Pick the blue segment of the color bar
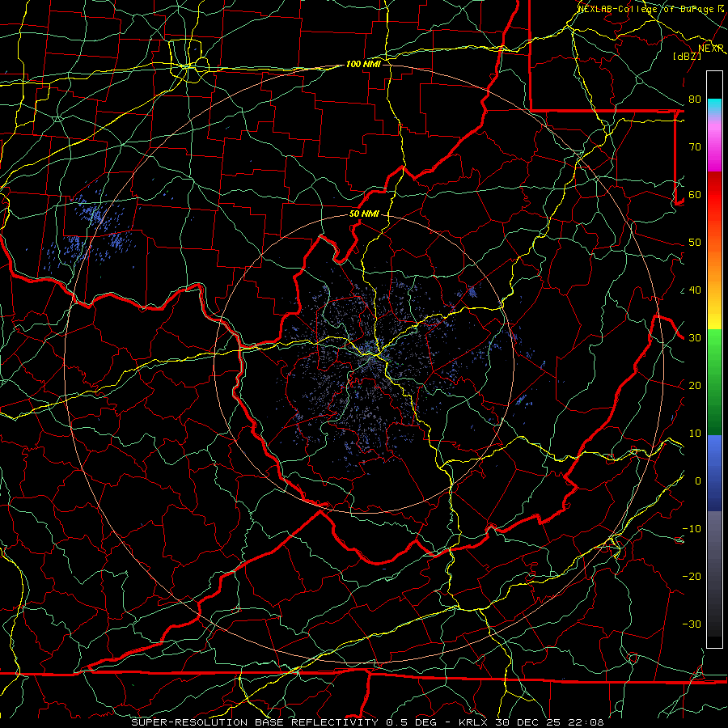 point(714,472)
